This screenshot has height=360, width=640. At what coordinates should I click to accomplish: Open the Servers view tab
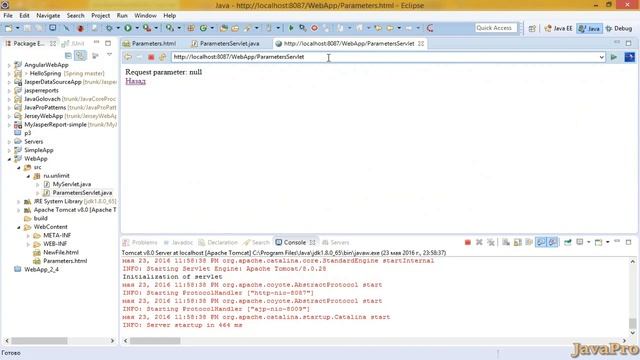coord(336,242)
